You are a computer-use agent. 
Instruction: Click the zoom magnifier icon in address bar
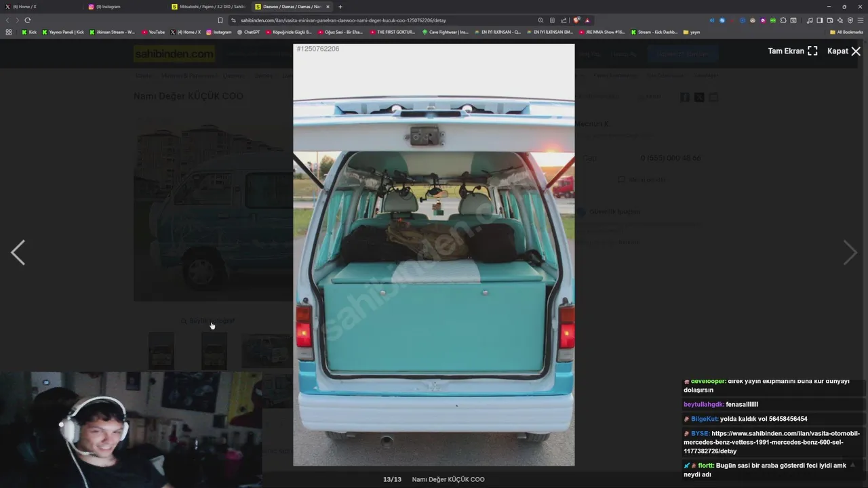540,20
